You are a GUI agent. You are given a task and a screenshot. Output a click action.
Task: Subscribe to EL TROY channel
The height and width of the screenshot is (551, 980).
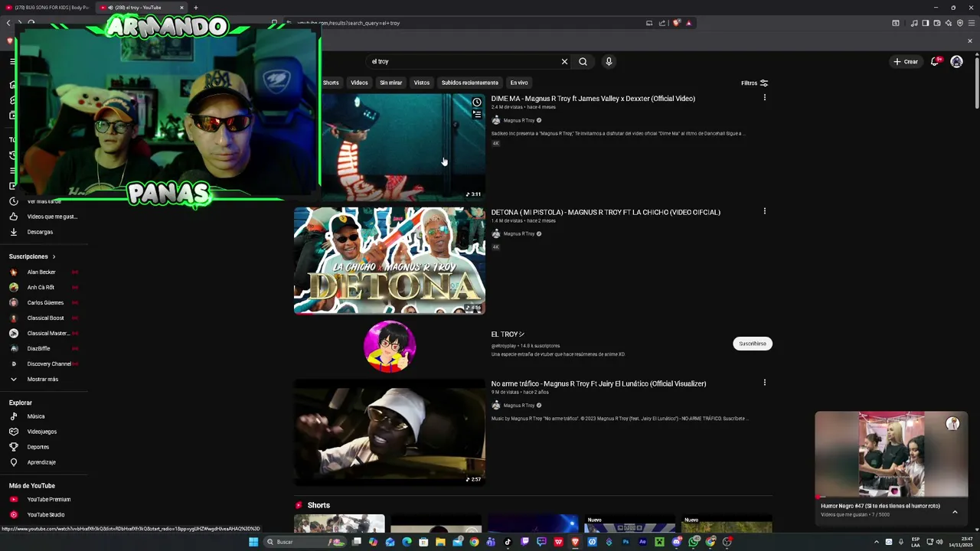pyautogui.click(x=753, y=344)
